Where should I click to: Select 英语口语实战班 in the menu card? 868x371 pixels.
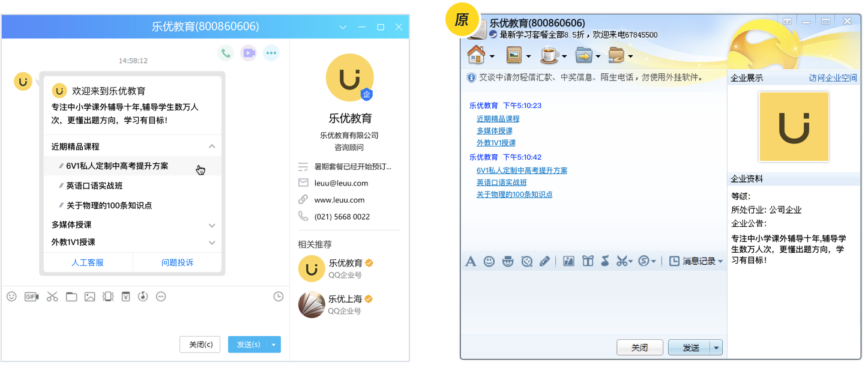[x=94, y=185]
